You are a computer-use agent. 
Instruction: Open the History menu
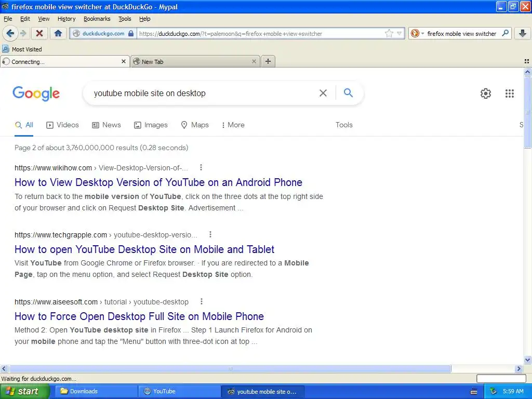tap(66, 19)
